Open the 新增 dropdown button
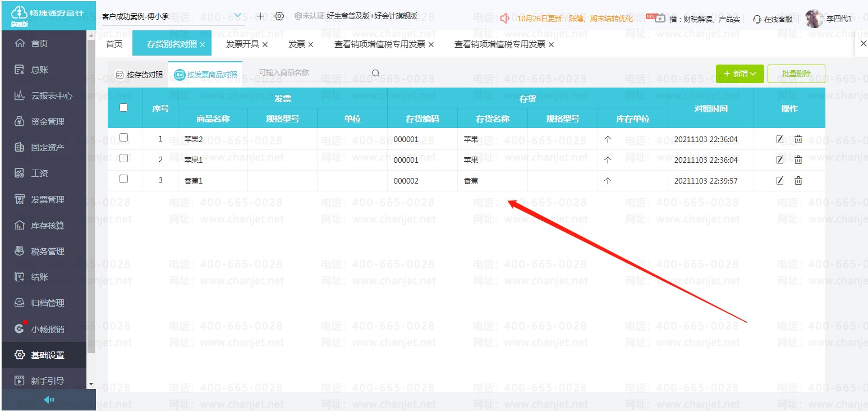The image size is (868, 411). point(740,74)
